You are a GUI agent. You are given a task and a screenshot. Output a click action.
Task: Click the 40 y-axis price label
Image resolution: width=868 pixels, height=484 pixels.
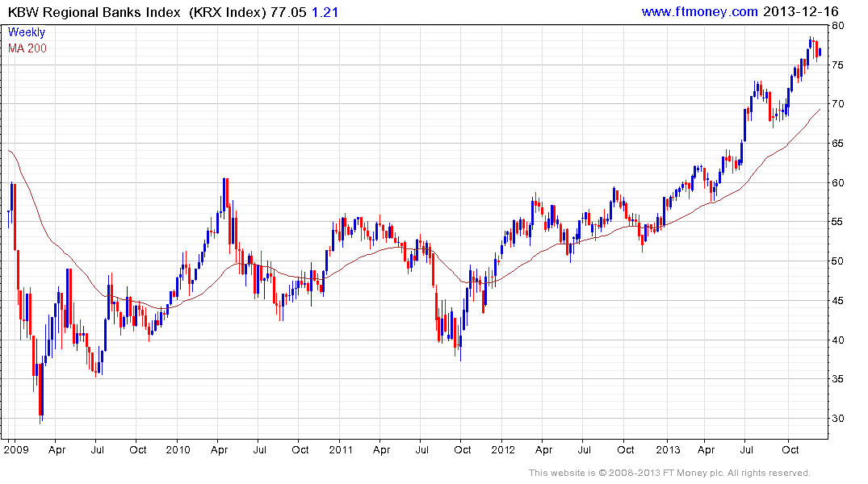coord(837,340)
